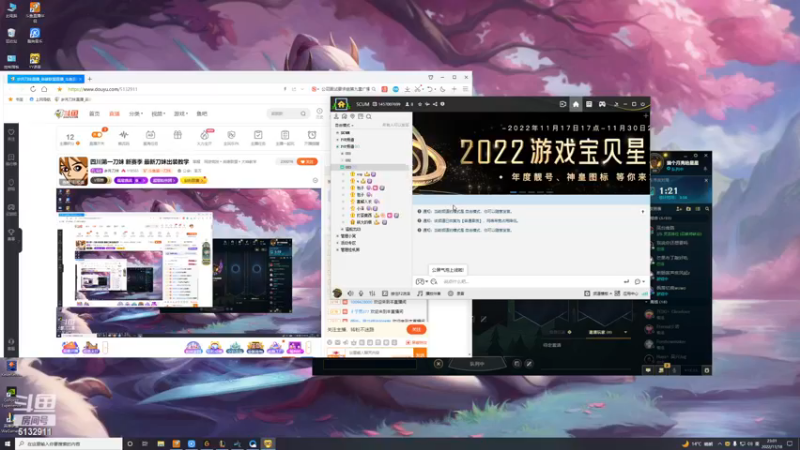Reload the browser page

[33, 89]
